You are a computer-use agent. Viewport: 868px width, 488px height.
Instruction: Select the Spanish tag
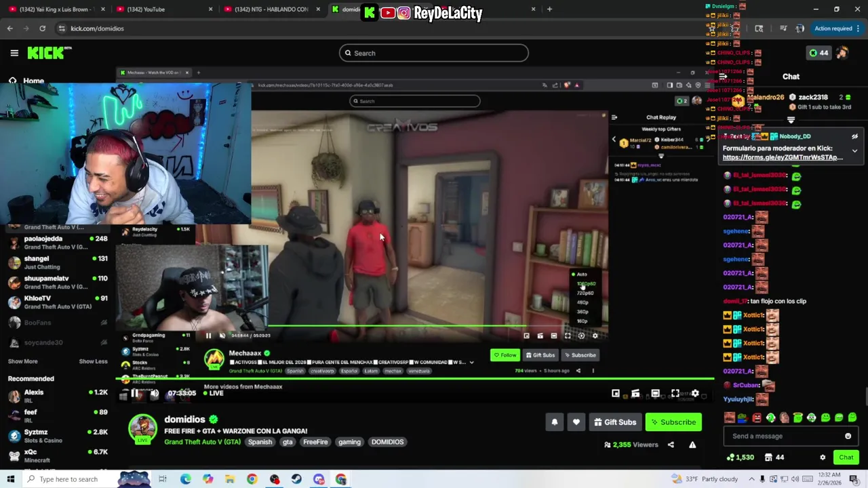260,442
